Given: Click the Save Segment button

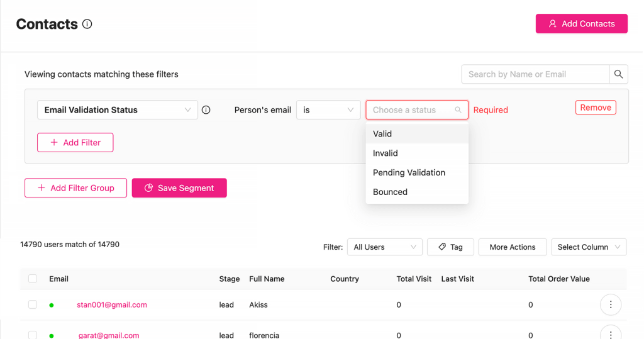Looking at the screenshot, I should [179, 188].
